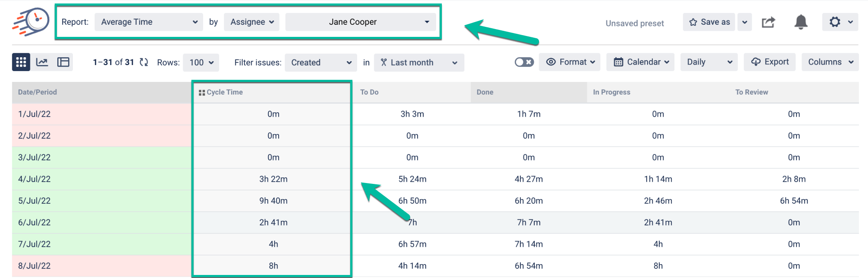Image resolution: width=868 pixels, height=278 pixels.
Task: Click Cycle Time value 9h 40m
Action: 273,201
